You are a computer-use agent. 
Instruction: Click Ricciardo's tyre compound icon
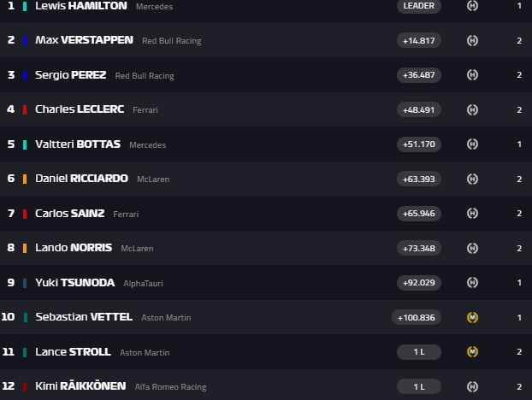472,179
